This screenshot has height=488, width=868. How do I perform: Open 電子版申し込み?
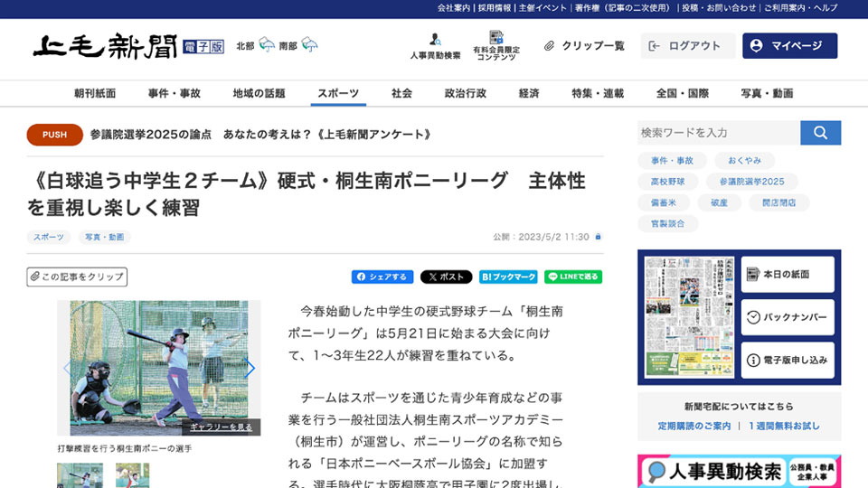(788, 361)
